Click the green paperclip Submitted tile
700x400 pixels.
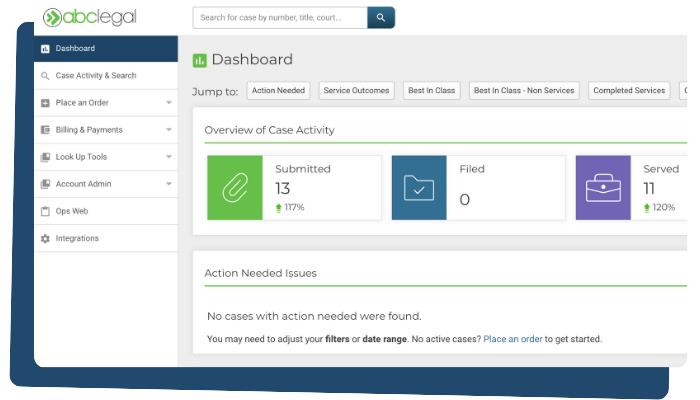235,188
